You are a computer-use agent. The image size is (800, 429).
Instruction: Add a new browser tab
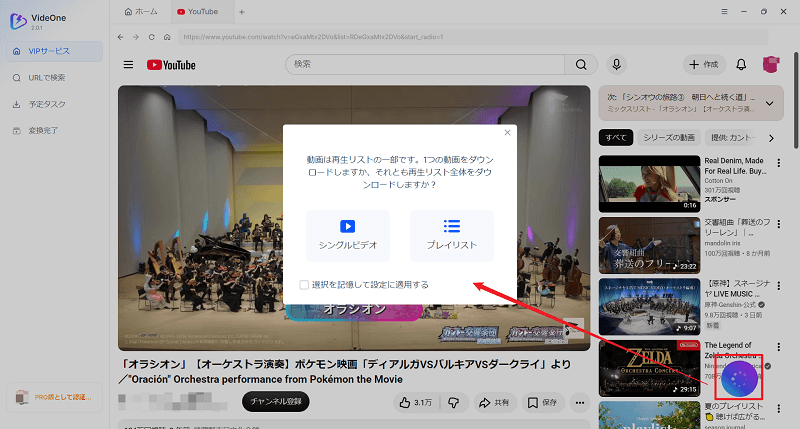pos(242,12)
